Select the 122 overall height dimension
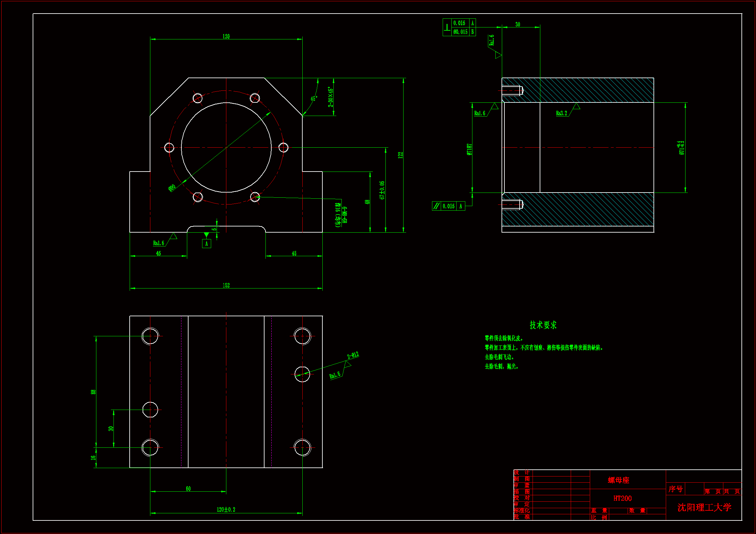The height and width of the screenshot is (534, 756). (x=400, y=155)
